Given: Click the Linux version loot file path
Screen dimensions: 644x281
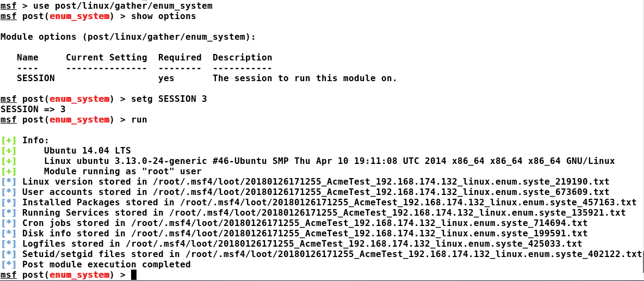Looking at the screenshot, I should pyautogui.click(x=381, y=181).
